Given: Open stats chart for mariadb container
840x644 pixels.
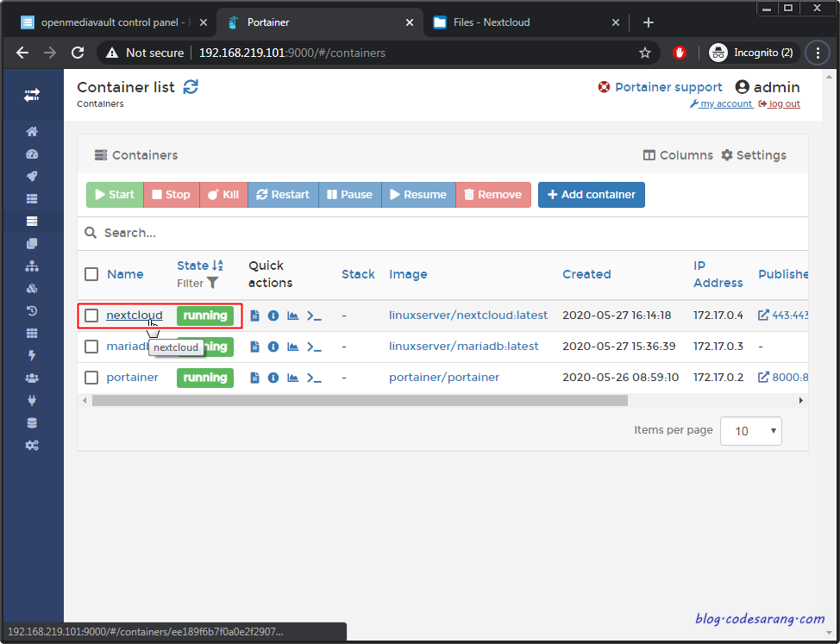Looking at the screenshot, I should 292,347.
